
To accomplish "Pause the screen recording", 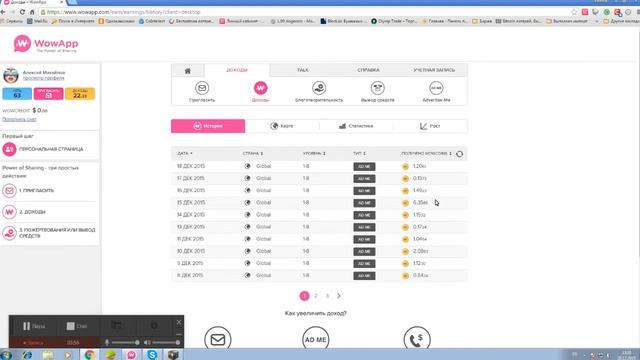I will [34, 326].
